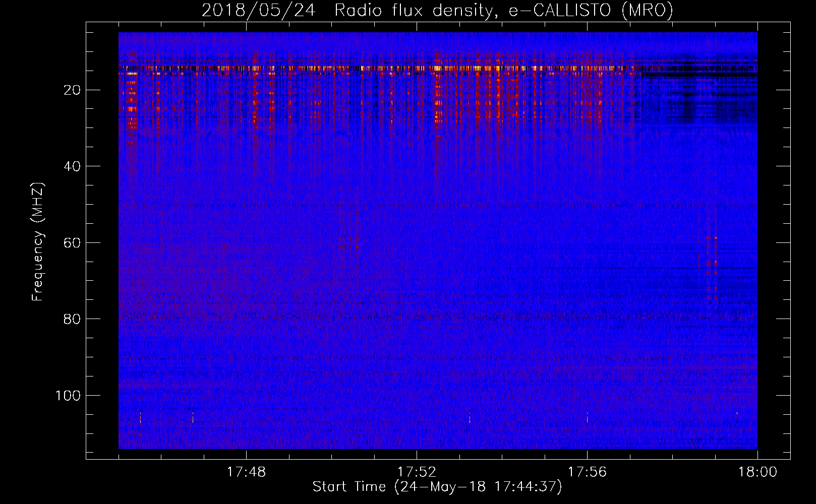Click the frequency tick label 20
Viewport: 816px width, 504px height.
click(72, 90)
